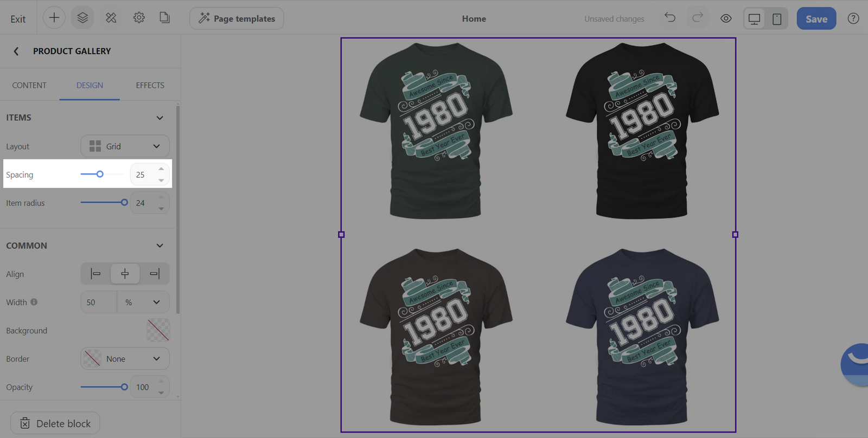Open the pages document icon
The height and width of the screenshot is (438, 868).
[x=164, y=18]
